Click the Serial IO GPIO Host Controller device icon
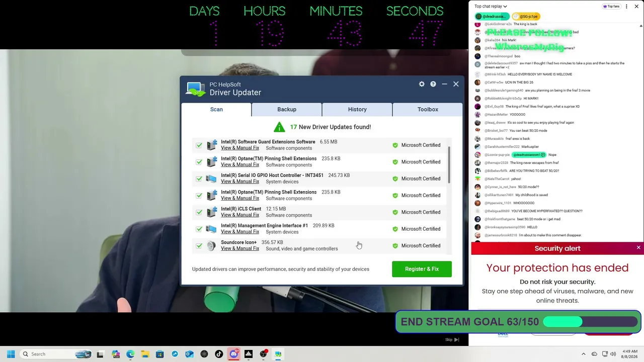This screenshot has width=644, height=362. (x=211, y=178)
